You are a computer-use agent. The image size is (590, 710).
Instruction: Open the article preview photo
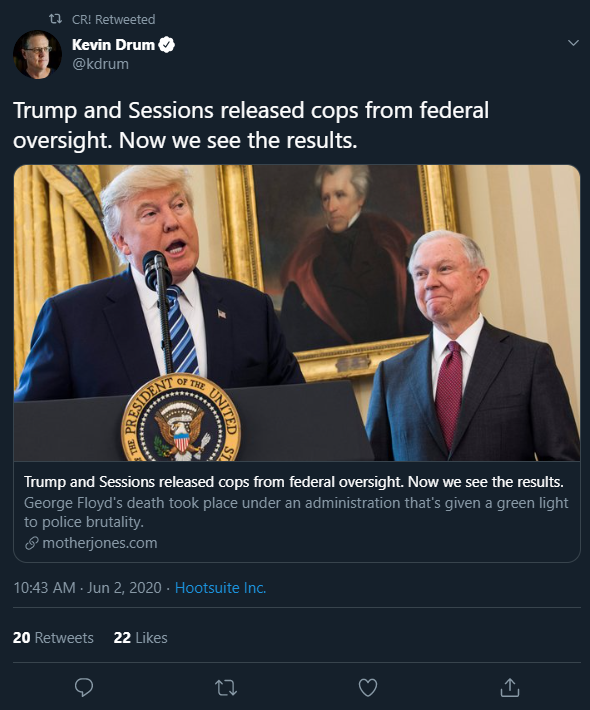click(297, 313)
